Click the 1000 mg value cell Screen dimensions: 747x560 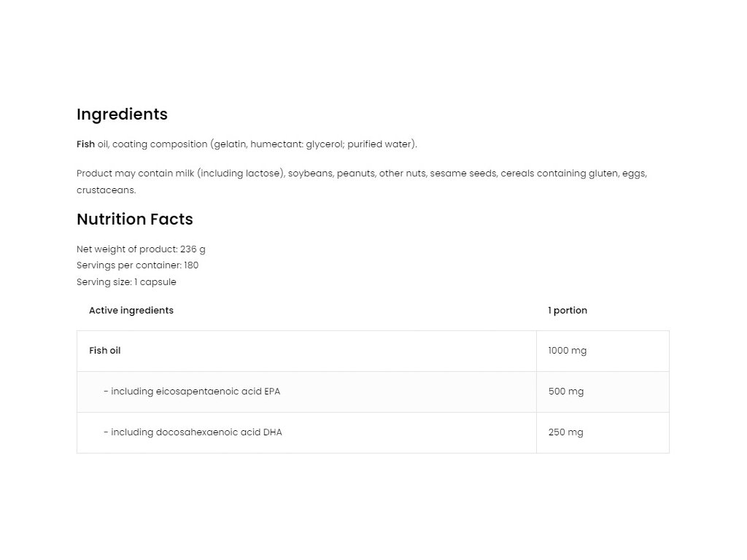(x=603, y=351)
